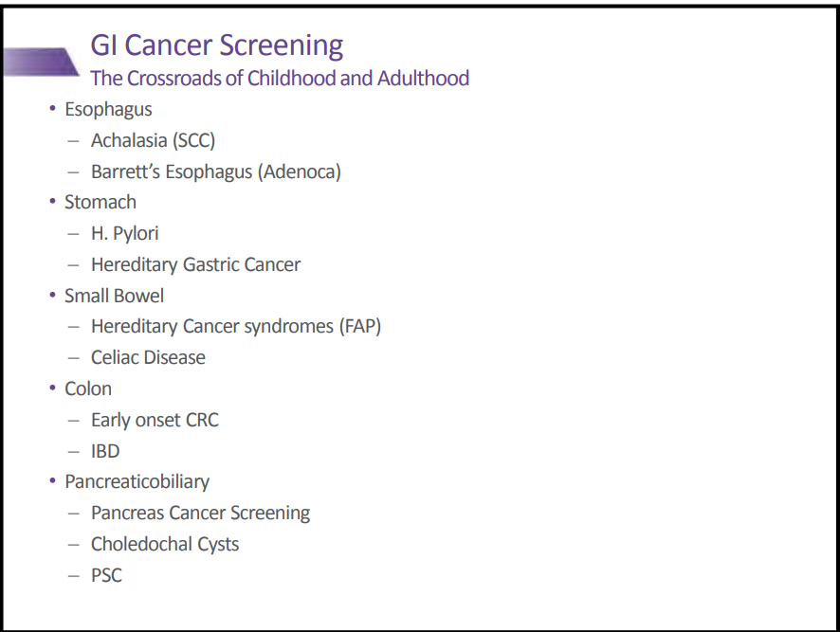
Task: Select "Hereditary Cancer syndromes (FAP)" line
Action: click(x=236, y=327)
